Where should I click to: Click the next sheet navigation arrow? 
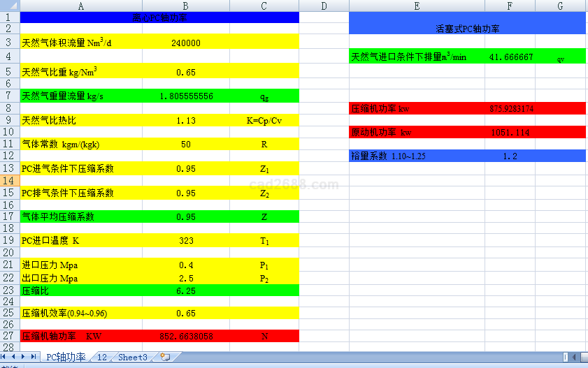point(24,357)
